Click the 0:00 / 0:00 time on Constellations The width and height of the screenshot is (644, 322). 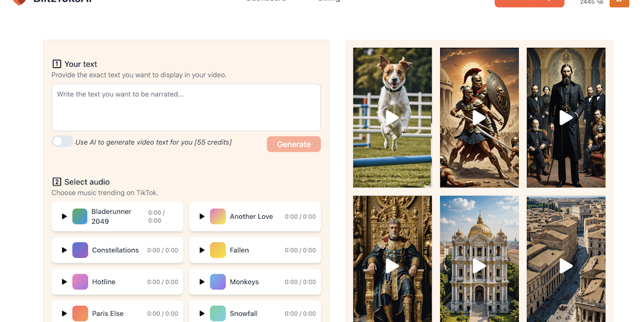pos(163,250)
